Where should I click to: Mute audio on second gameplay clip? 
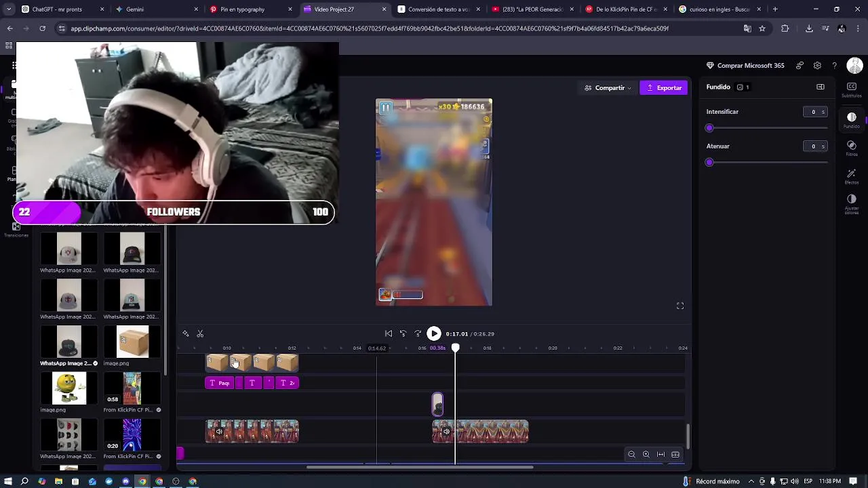tap(446, 432)
